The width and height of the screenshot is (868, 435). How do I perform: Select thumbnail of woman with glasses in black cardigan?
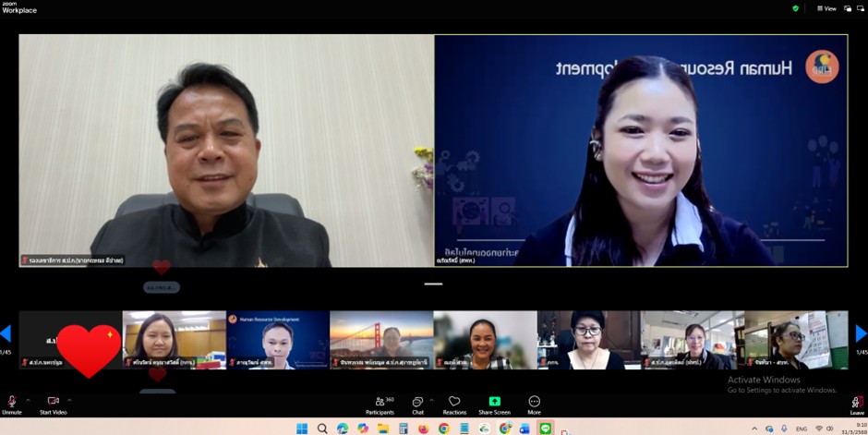[589, 340]
